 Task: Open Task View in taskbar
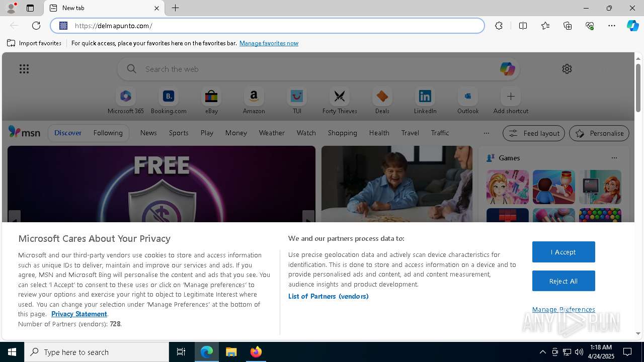click(x=181, y=352)
